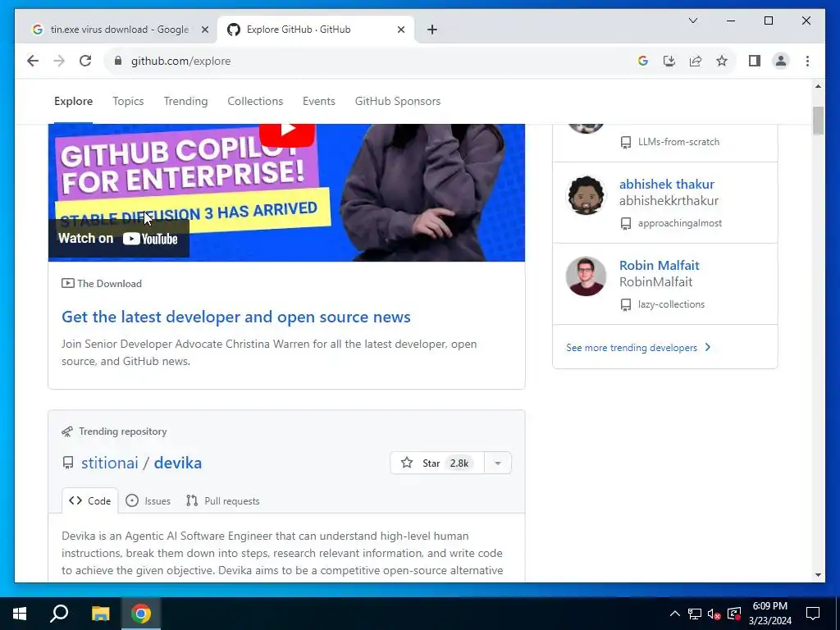The height and width of the screenshot is (630, 840).
Task: Open the lazy-collections repository
Action: 671,304
